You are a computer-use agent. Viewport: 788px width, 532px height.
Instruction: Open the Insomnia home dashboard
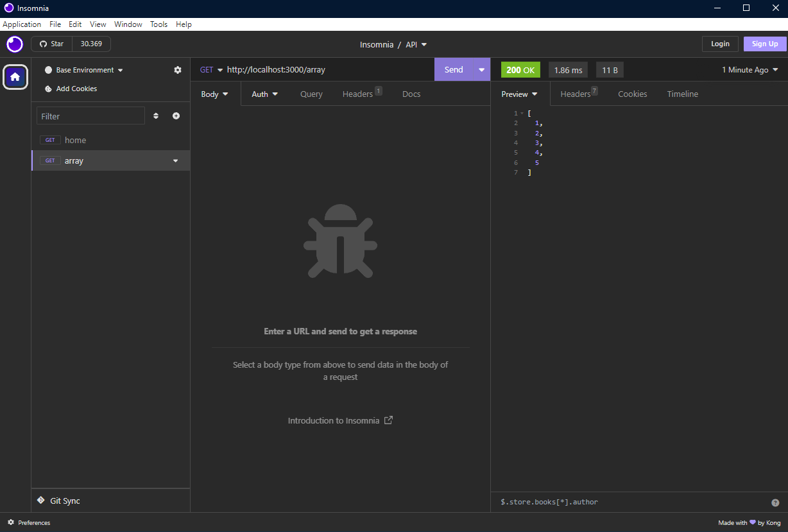coord(15,77)
